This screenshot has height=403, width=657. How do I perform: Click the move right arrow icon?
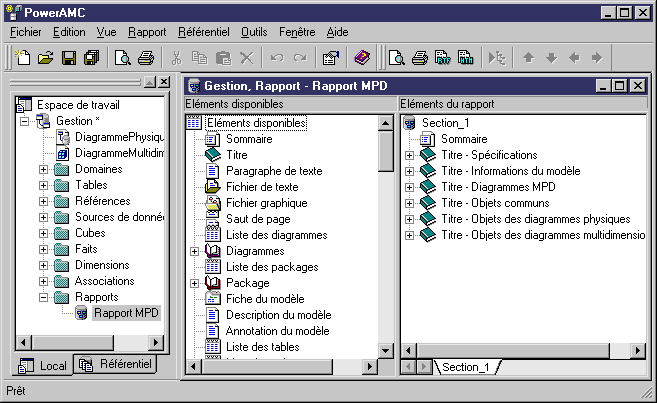click(597, 58)
